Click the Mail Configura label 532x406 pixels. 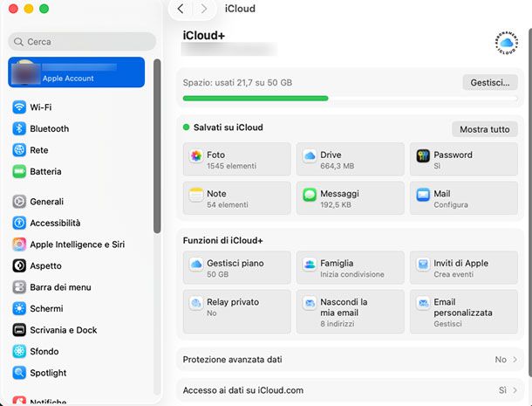coord(451,205)
